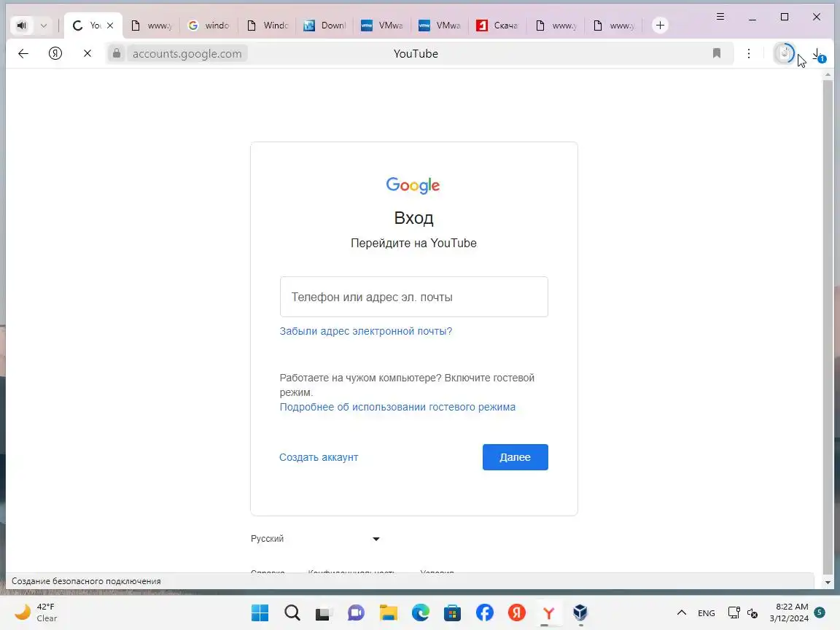Open 'Подробнее об использовании гостевого режима' link
The image size is (840, 630).
(x=397, y=407)
